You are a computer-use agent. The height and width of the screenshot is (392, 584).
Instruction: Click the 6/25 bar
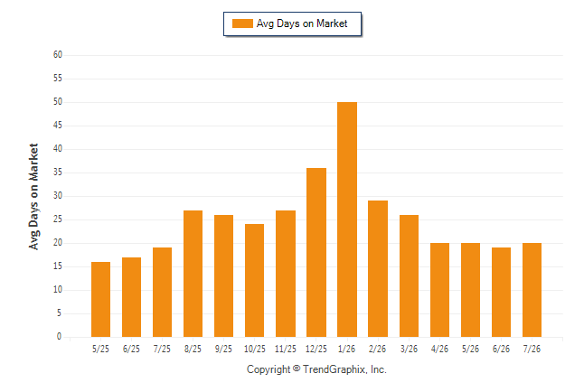131,297
